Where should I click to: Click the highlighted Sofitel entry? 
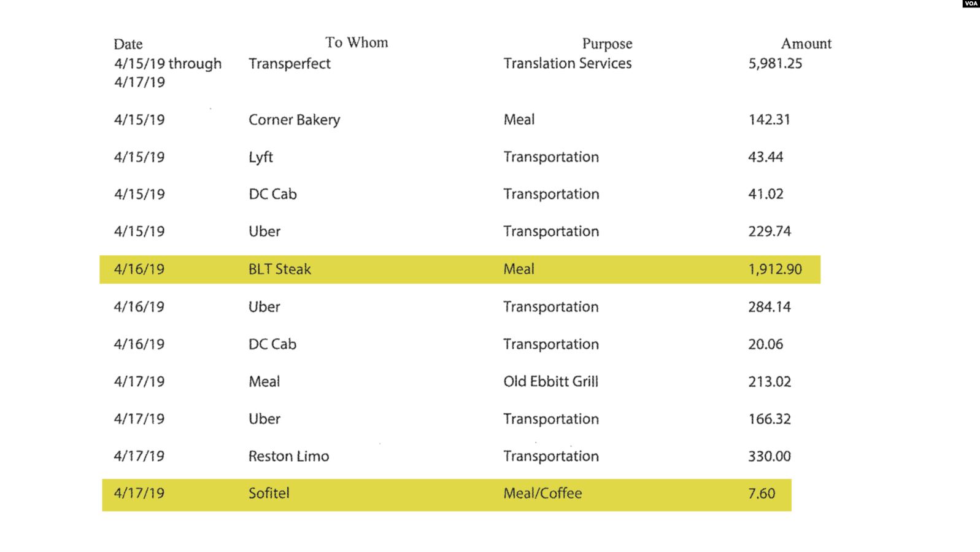(x=269, y=493)
